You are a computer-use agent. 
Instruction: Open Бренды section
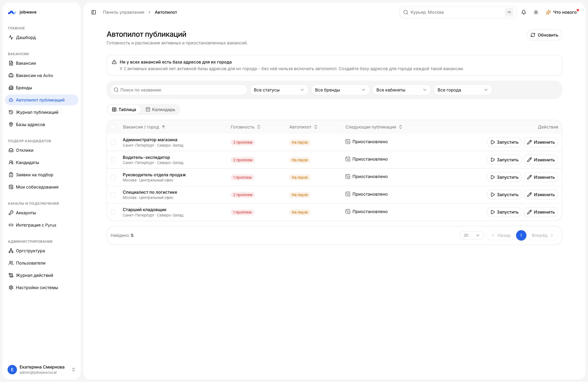(41, 88)
